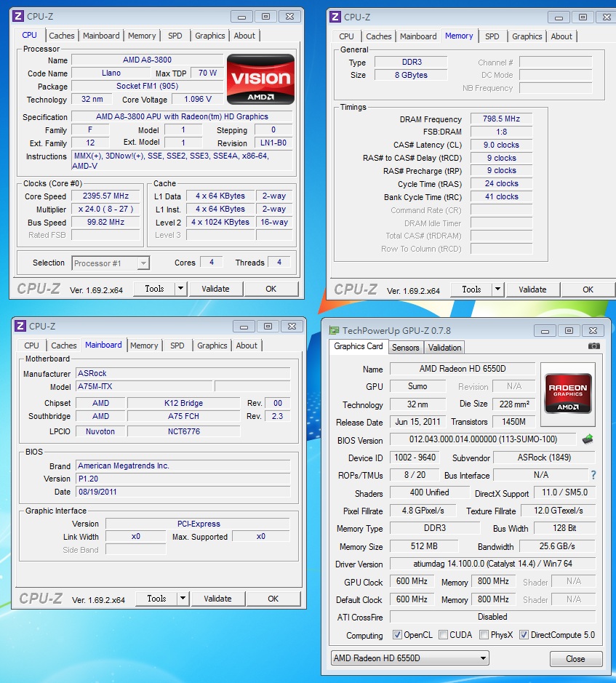
Task: Expand Tools dropdown arrow in Mainboard window
Action: coord(183,599)
